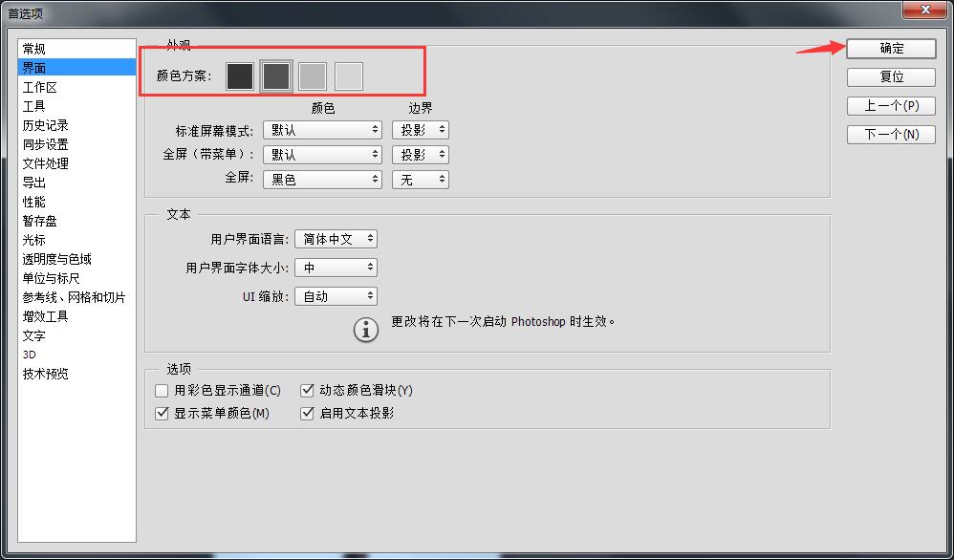Disable 动态颜色滑块 checkbox
The height and width of the screenshot is (560, 954).
coord(307,390)
